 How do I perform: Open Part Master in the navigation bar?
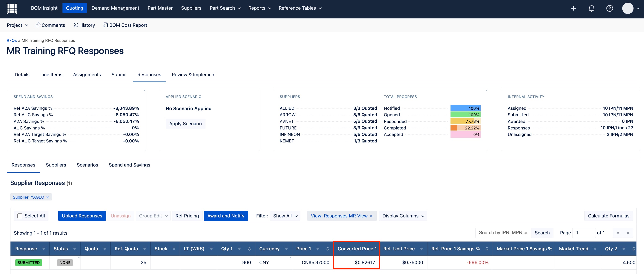coord(160,8)
